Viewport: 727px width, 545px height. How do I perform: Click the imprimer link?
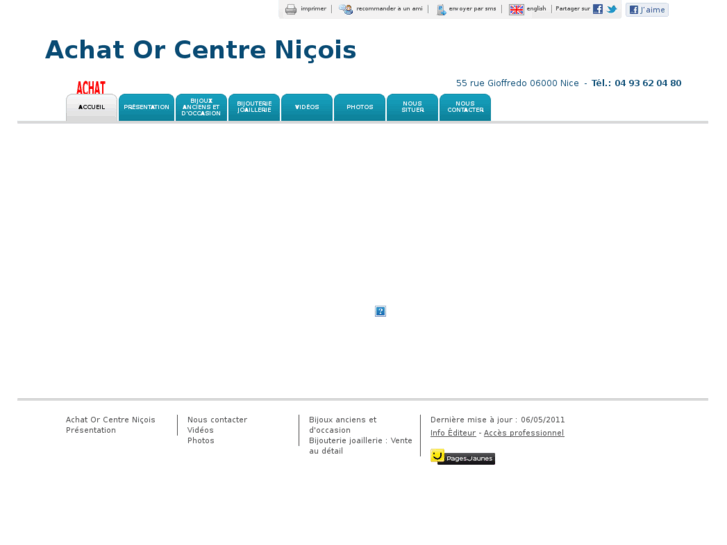(x=313, y=8)
